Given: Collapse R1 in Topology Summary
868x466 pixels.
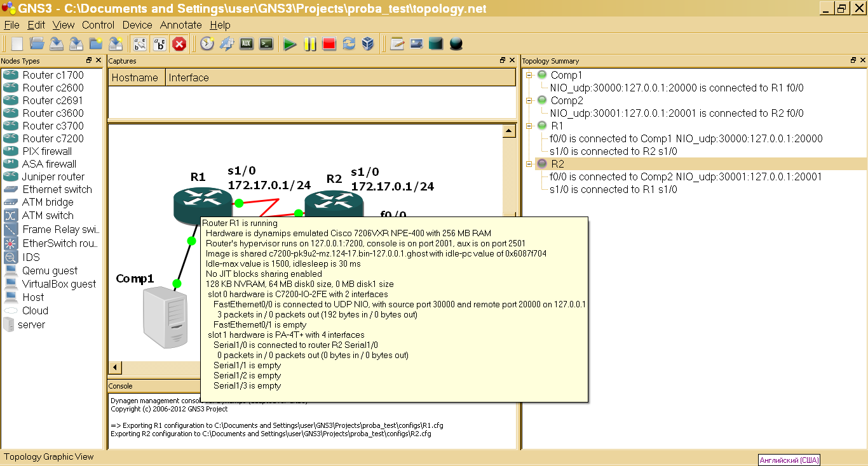Looking at the screenshot, I should [529, 126].
